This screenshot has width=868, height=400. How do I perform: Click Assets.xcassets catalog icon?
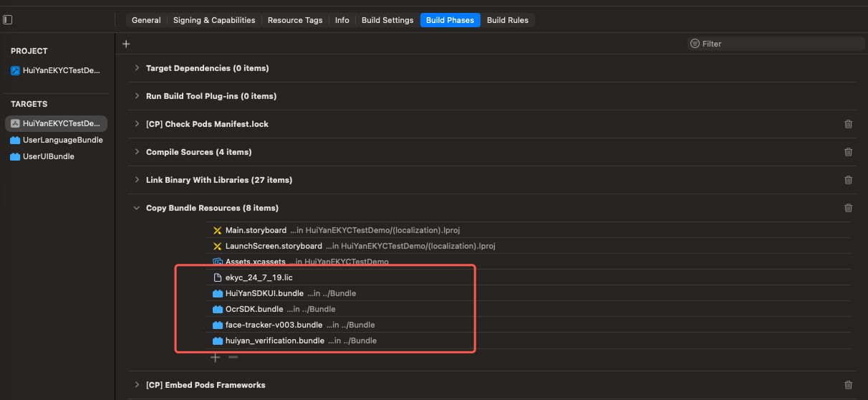[218, 262]
